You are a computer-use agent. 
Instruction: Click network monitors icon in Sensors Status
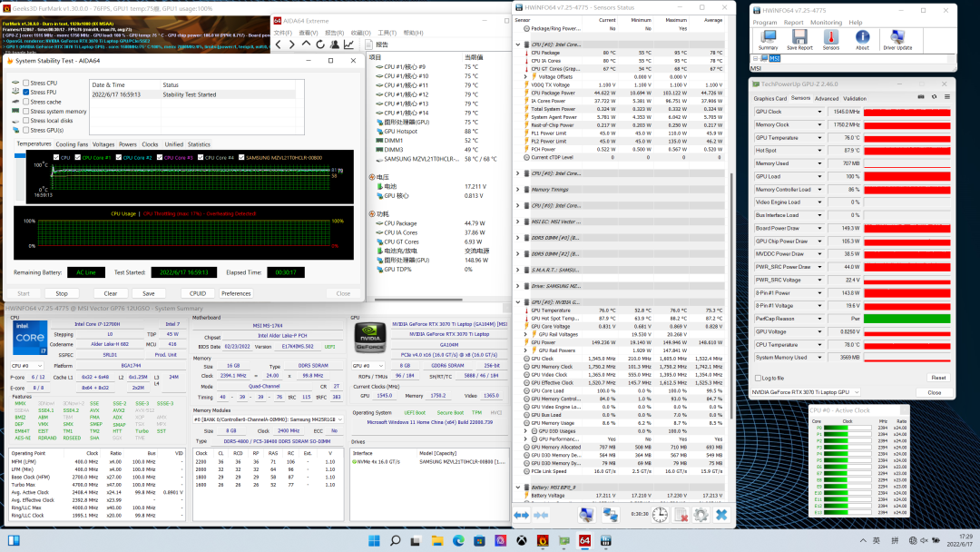[610, 515]
